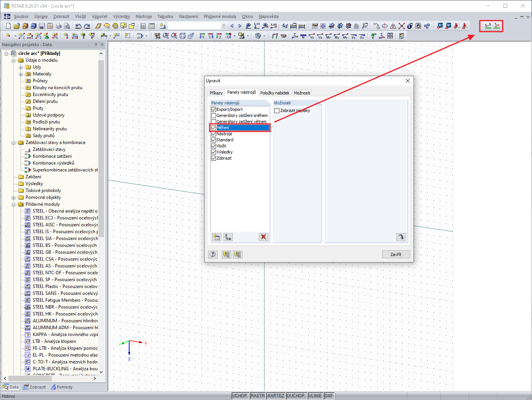532x400 pixels.
Task: Uncheck the Měření toolbar checkbox
Action: pyautogui.click(x=213, y=128)
